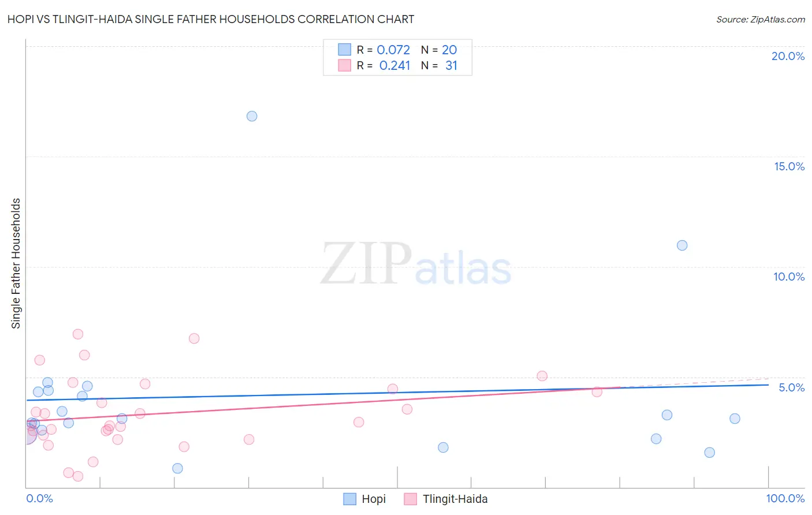Select the Hopi legend label
This screenshot has width=812, height=515.
pos(374,499)
